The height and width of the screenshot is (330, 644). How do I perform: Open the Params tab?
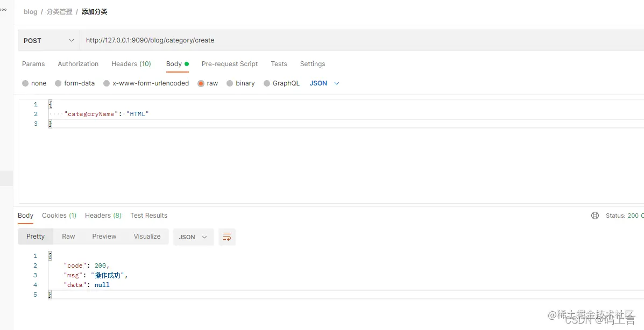(33, 63)
